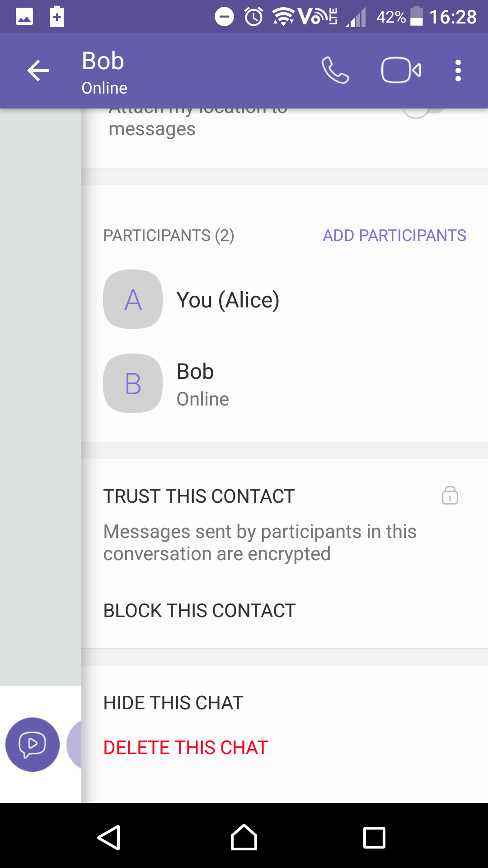Viewport: 488px width, 868px height.
Task: Choose Hide This Chat
Action: click(x=173, y=703)
